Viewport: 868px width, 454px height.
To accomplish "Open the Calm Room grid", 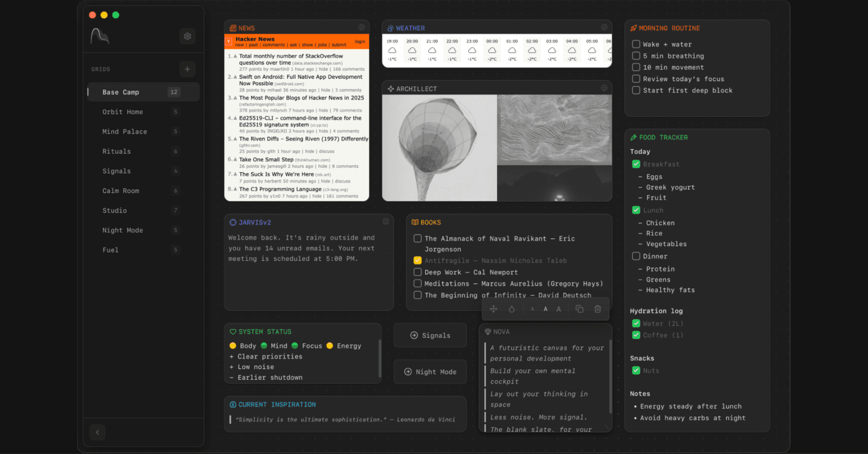I will 143,191.
